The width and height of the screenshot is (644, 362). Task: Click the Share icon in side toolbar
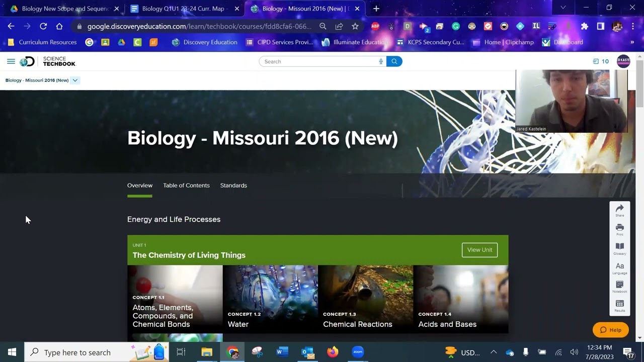tap(620, 211)
